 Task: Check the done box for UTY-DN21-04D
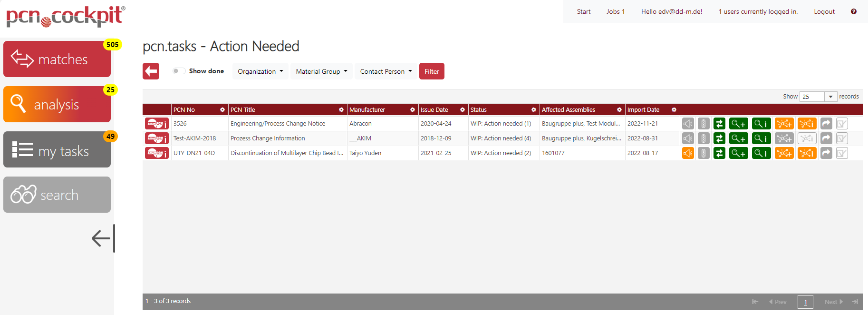(x=842, y=153)
